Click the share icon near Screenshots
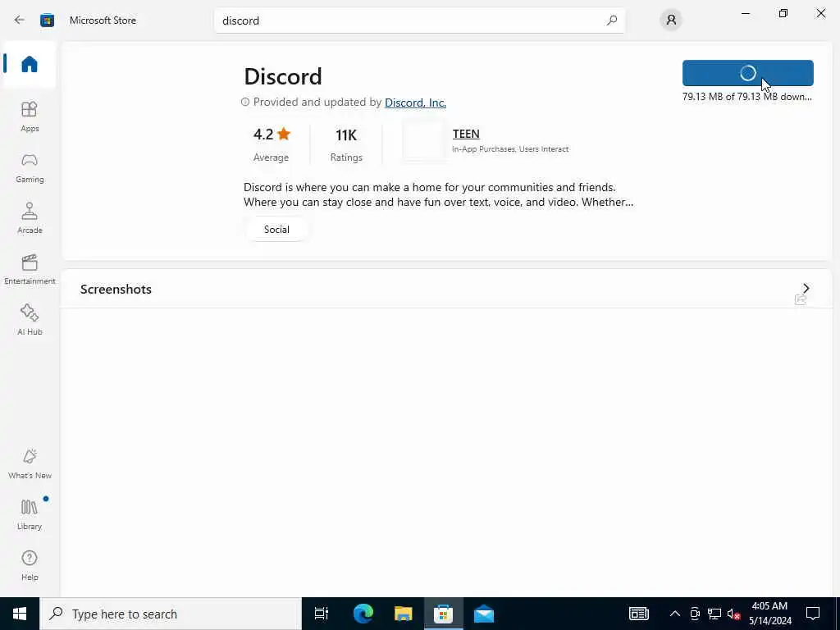Image resolution: width=840 pixels, height=630 pixels. click(x=801, y=299)
